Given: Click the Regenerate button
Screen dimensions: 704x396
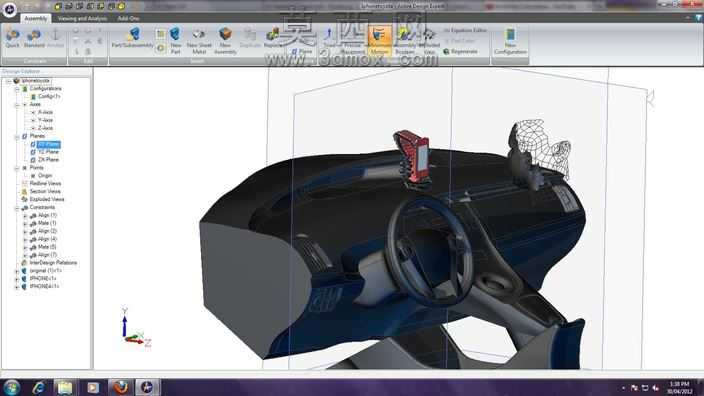Looking at the screenshot, I should click(461, 52).
